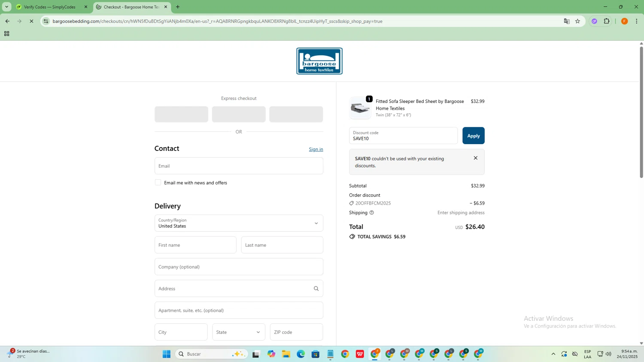Click the Fitted Sofa Sleeper Bed Sheet product title
Viewport: 644px width, 362px height.
point(419,105)
